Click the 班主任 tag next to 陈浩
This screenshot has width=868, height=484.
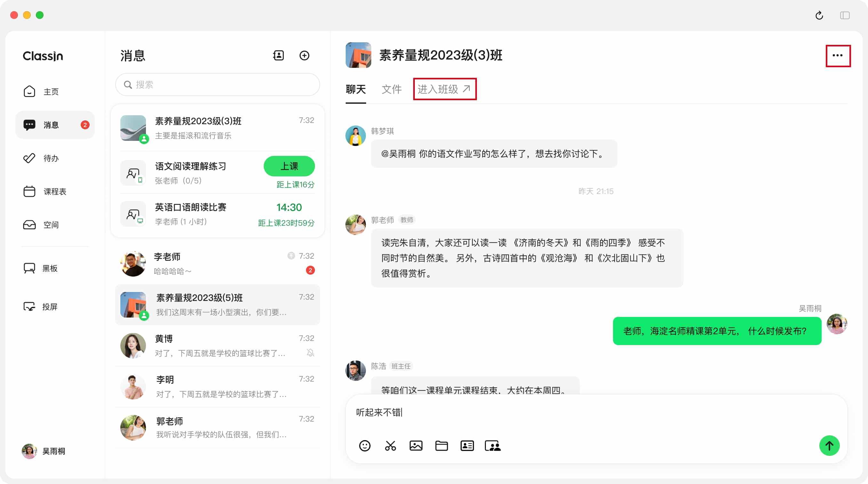(x=401, y=366)
